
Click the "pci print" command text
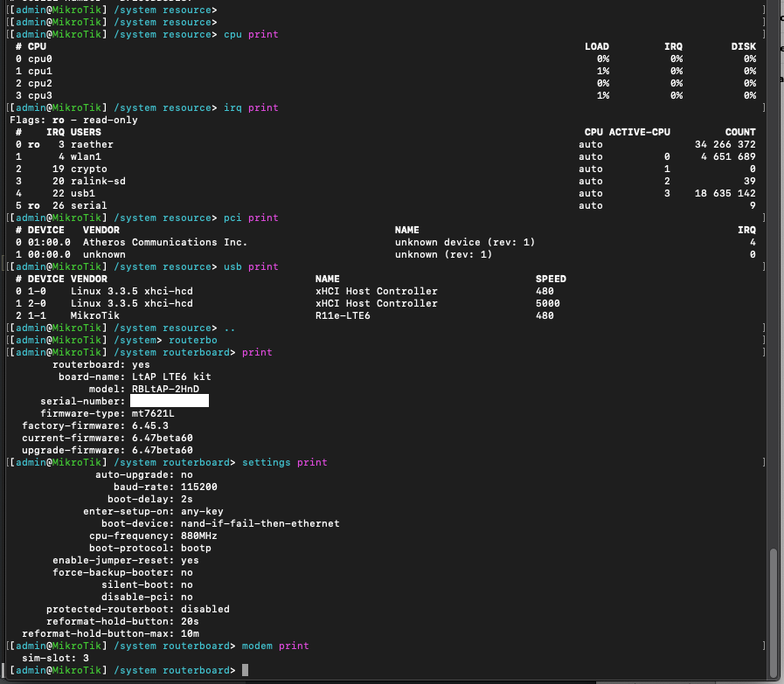251,218
